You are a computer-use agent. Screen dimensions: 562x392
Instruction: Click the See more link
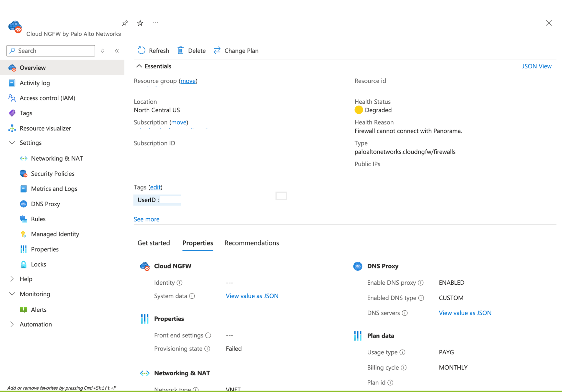(x=146, y=219)
